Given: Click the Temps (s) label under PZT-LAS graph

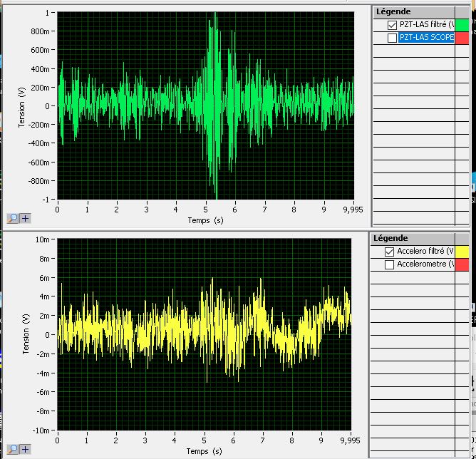Looking at the screenshot, I should 205,220.
